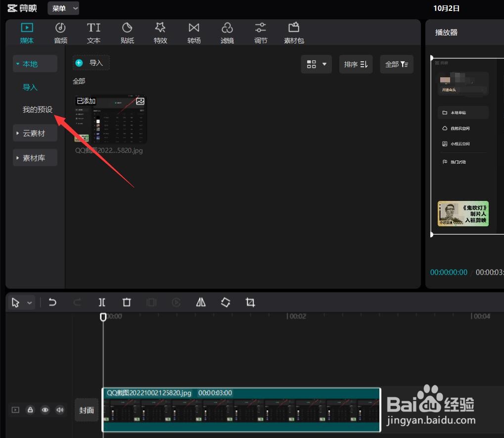Expand the pointer tool mode dropdown
The image size is (504, 438).
point(30,302)
